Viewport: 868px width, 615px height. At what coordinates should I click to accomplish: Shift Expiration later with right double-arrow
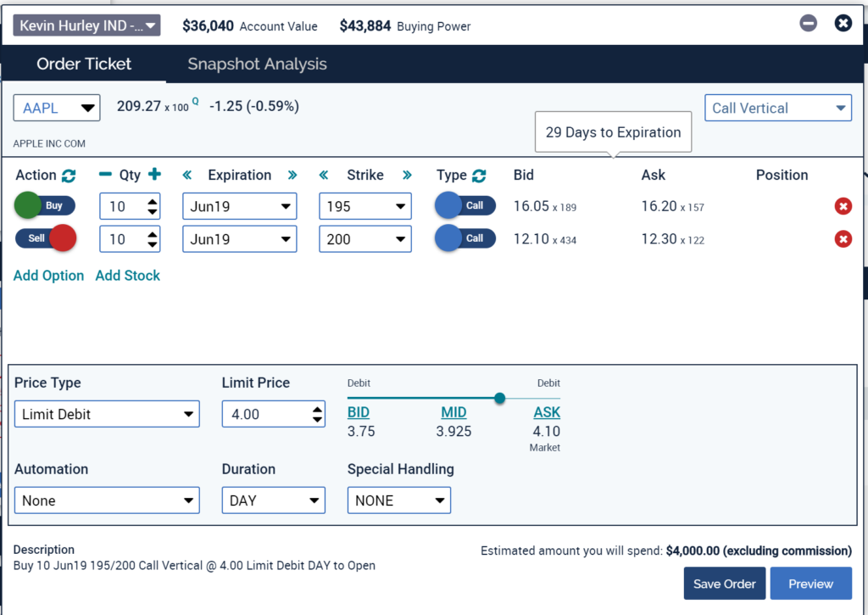292,176
